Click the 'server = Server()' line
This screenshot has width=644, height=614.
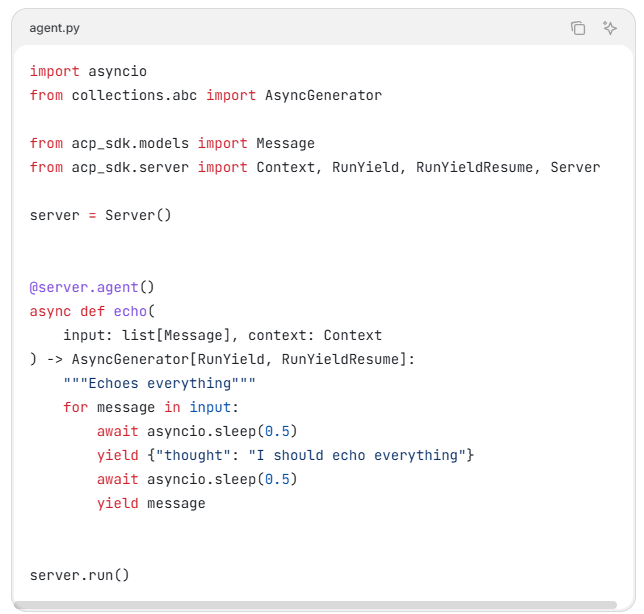(x=100, y=215)
